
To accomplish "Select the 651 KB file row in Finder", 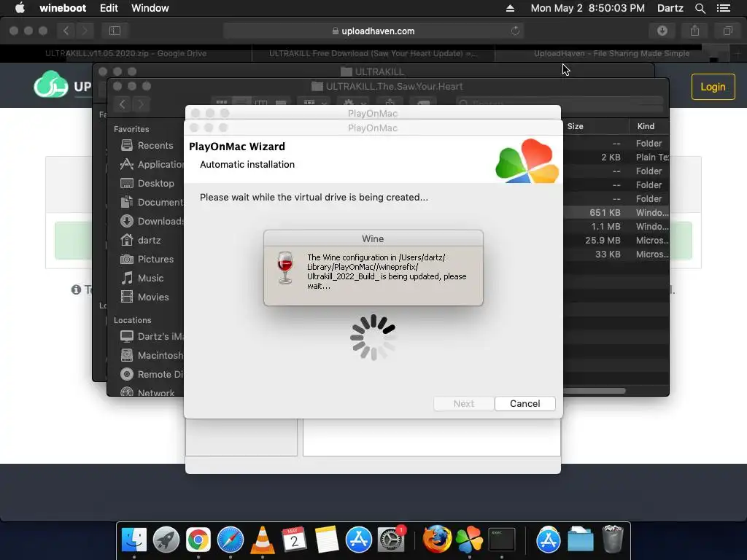I will (616, 213).
